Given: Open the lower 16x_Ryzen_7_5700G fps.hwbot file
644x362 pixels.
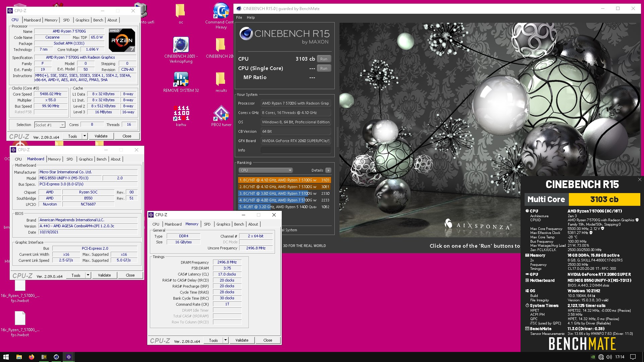Looking at the screenshot, I should tap(20, 324).
